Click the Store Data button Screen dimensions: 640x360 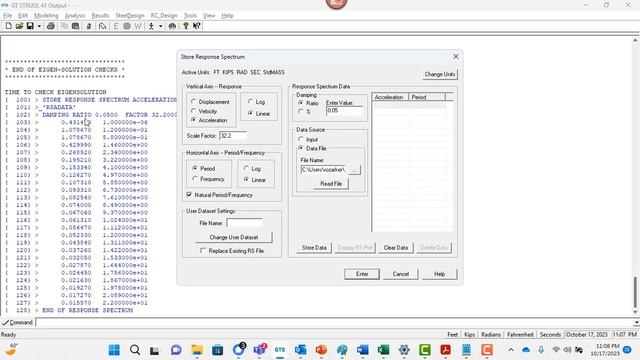click(314, 248)
